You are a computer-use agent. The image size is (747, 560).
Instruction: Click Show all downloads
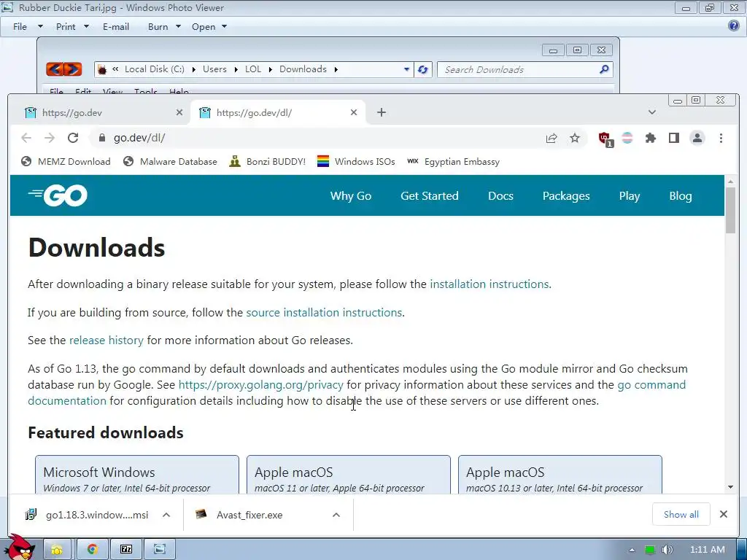pos(681,514)
